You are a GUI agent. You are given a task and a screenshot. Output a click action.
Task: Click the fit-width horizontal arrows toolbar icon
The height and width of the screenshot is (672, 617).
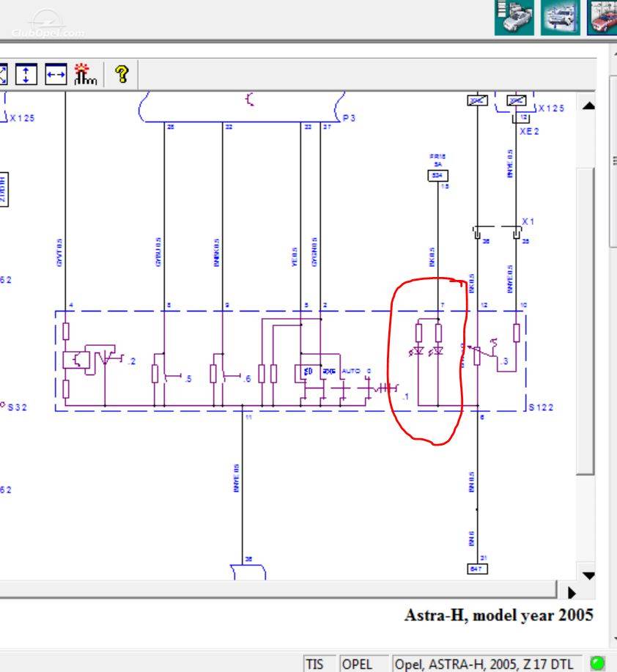point(56,74)
